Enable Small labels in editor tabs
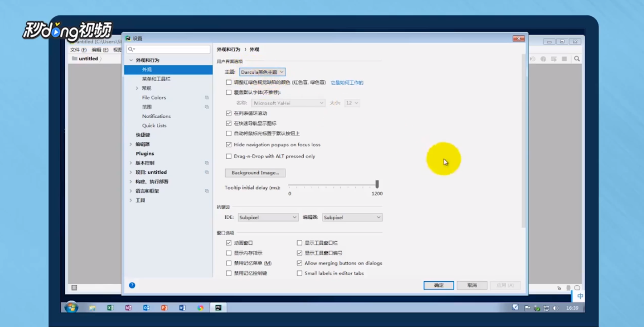The width and height of the screenshot is (644, 327). point(300,274)
